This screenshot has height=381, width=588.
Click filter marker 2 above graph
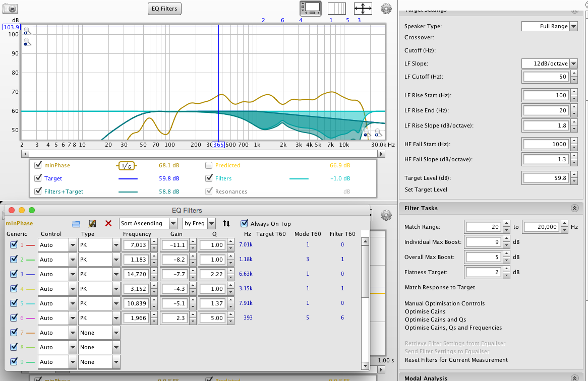pos(263,20)
